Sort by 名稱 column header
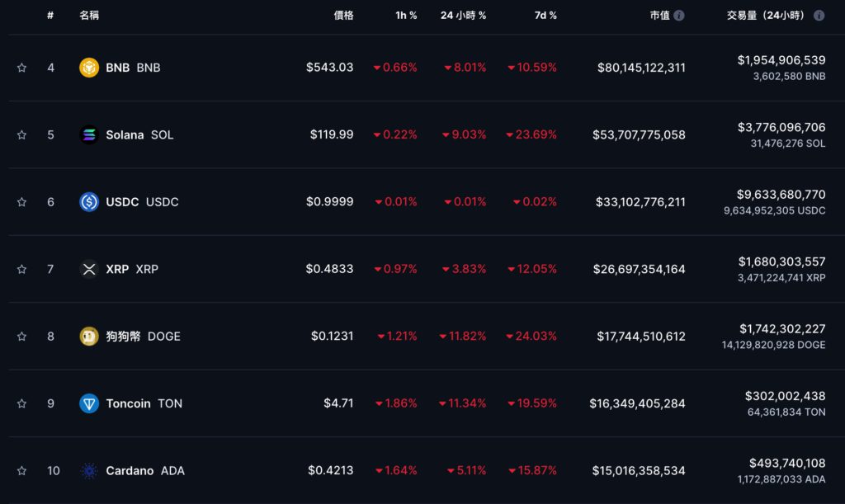The width and height of the screenshot is (845, 504). pos(89,16)
